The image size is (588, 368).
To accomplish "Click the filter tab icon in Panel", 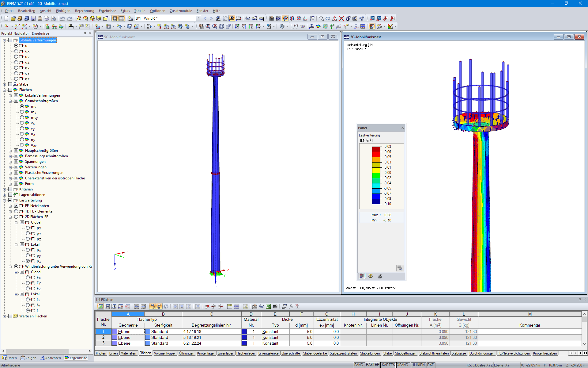I will pos(380,276).
